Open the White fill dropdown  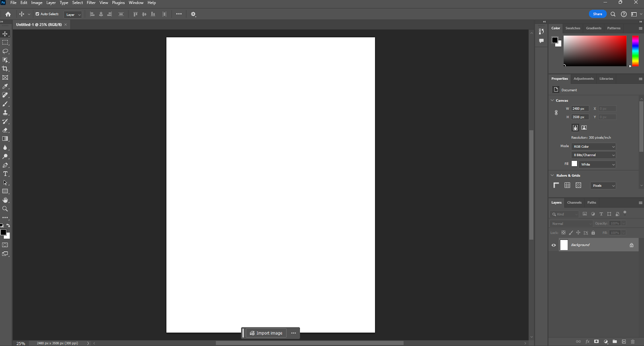(598, 164)
